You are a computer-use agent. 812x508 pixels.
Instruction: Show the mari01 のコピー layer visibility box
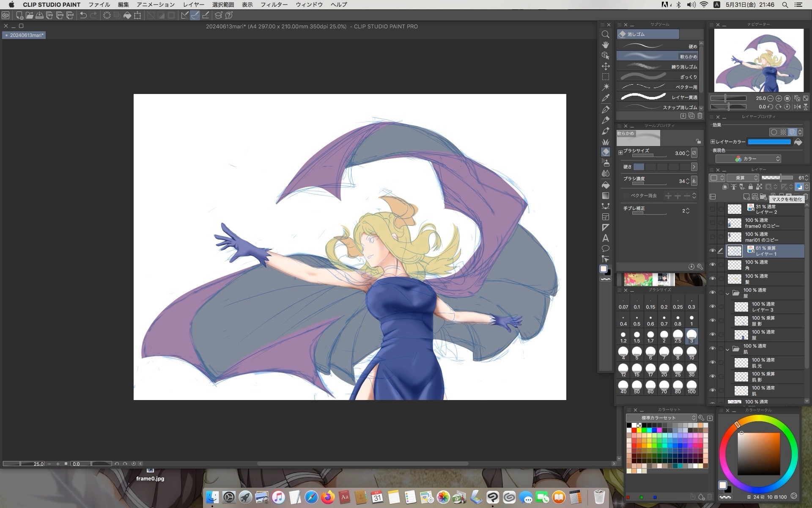pyautogui.click(x=713, y=237)
